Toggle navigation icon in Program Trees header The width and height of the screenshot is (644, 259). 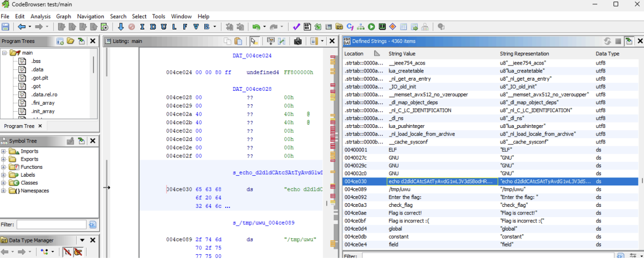(81, 41)
